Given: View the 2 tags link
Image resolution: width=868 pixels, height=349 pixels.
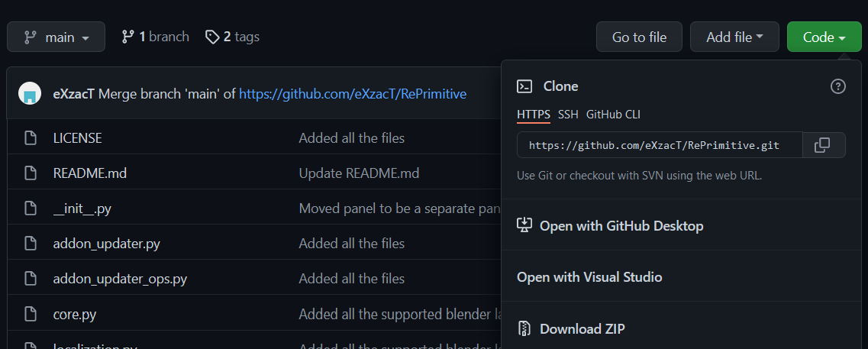Looking at the screenshot, I should pos(233,37).
